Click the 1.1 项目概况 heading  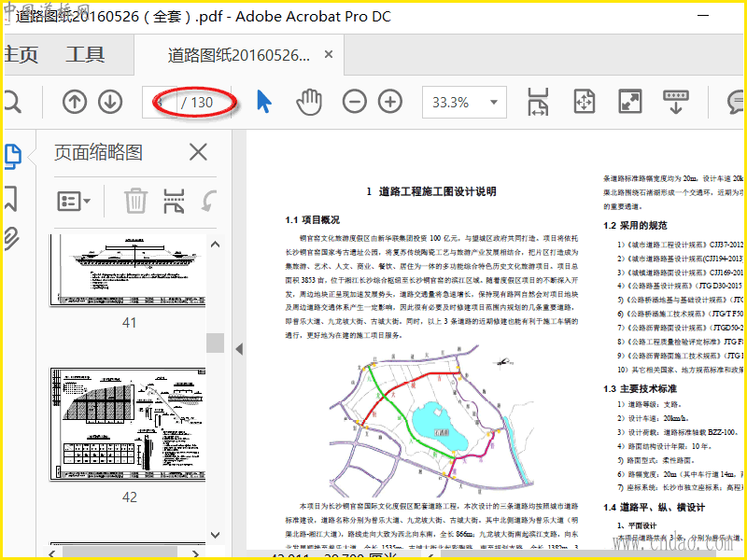[x=313, y=219]
